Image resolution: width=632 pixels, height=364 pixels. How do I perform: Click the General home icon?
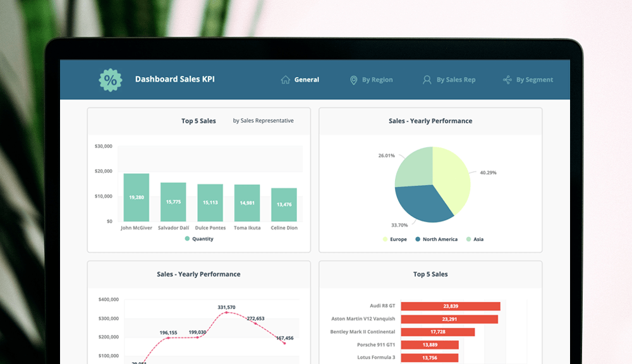click(x=286, y=80)
